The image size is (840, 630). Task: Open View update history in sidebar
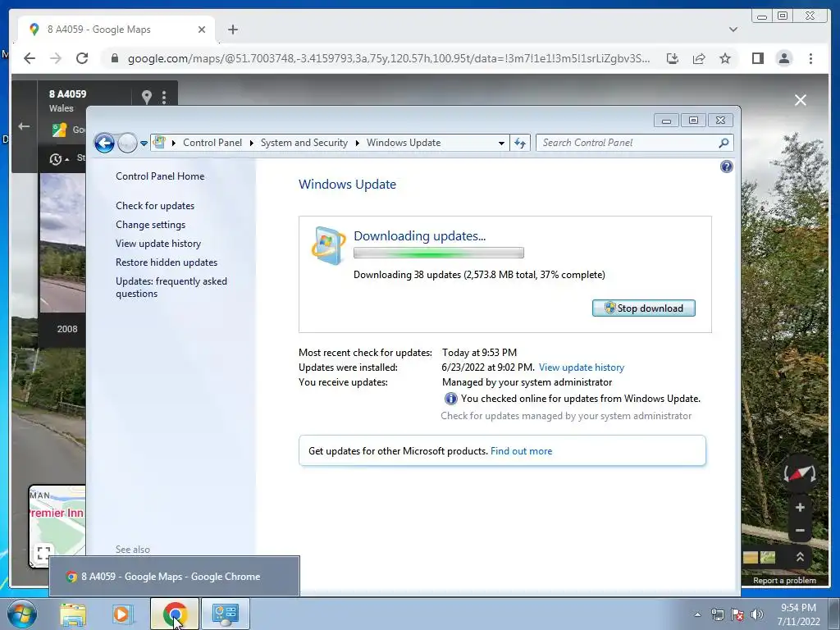(x=158, y=244)
